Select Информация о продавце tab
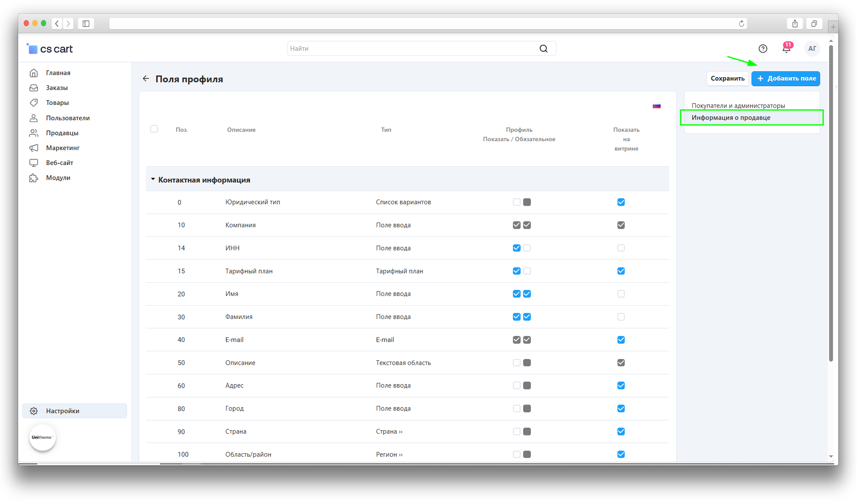This screenshot has height=504, width=859. 731,118
